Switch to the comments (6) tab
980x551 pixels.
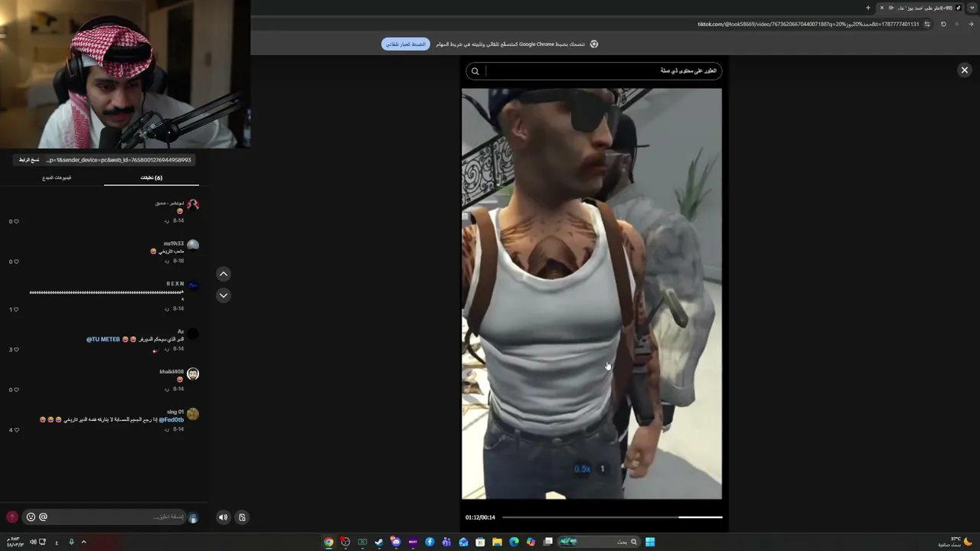[x=152, y=178]
